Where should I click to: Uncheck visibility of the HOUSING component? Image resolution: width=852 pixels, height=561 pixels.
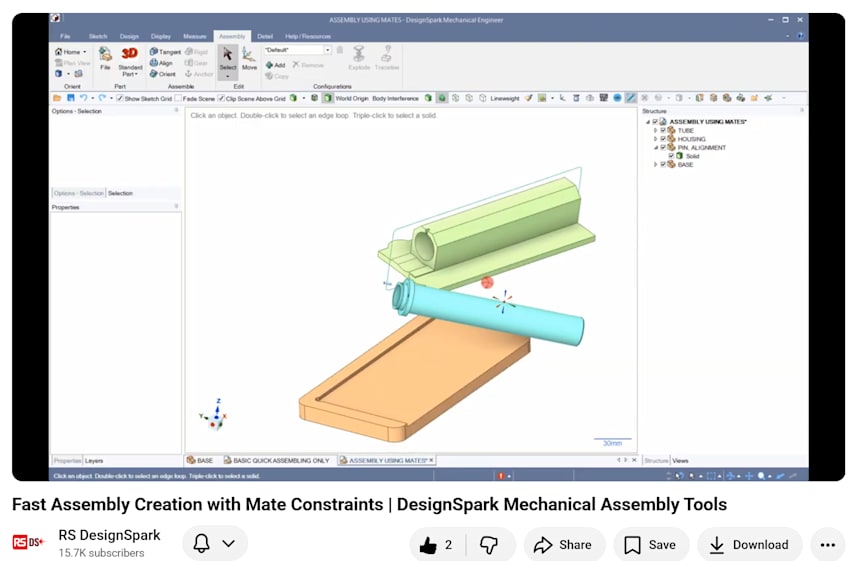[x=663, y=139]
